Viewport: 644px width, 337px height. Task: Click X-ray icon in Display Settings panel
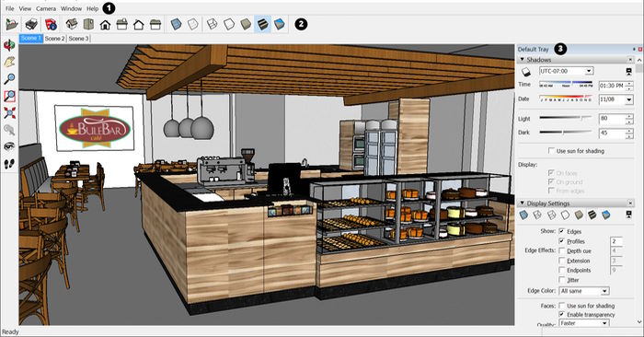(x=523, y=215)
